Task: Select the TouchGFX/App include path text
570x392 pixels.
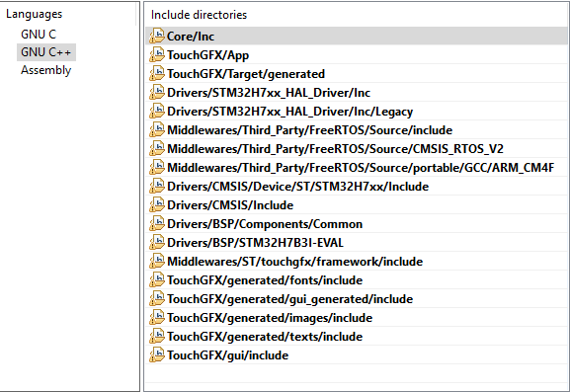Action: click(x=207, y=55)
